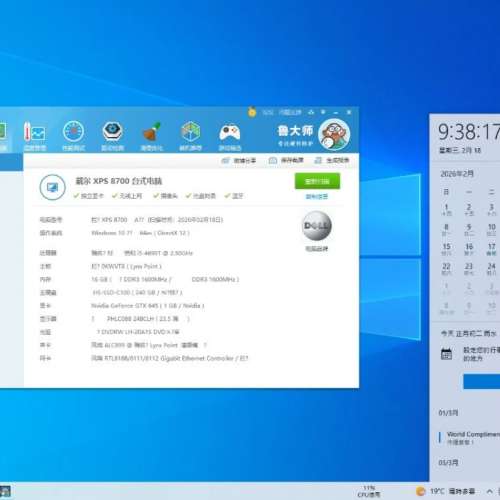Select February 2 in the calendar
500x500 pixels.
pos(469,210)
